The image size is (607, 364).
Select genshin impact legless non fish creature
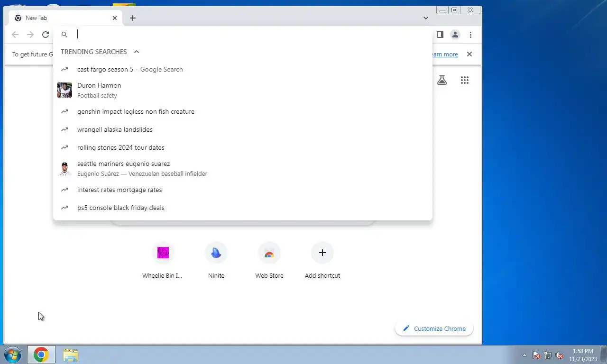[x=243, y=111]
